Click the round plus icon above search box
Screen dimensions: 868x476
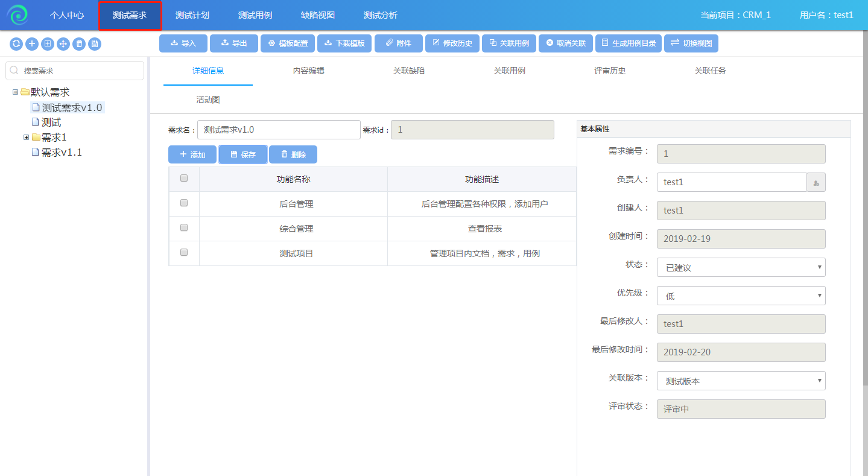32,44
